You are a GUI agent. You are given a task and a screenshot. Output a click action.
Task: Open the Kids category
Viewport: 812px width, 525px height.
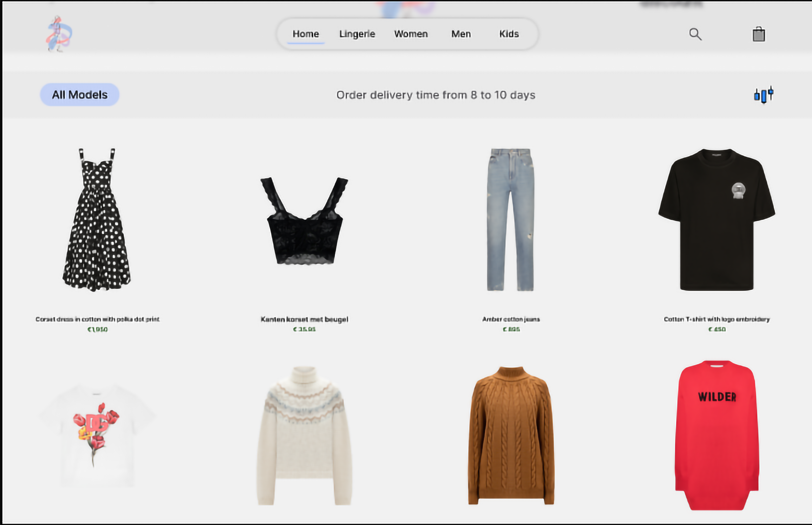(508, 34)
